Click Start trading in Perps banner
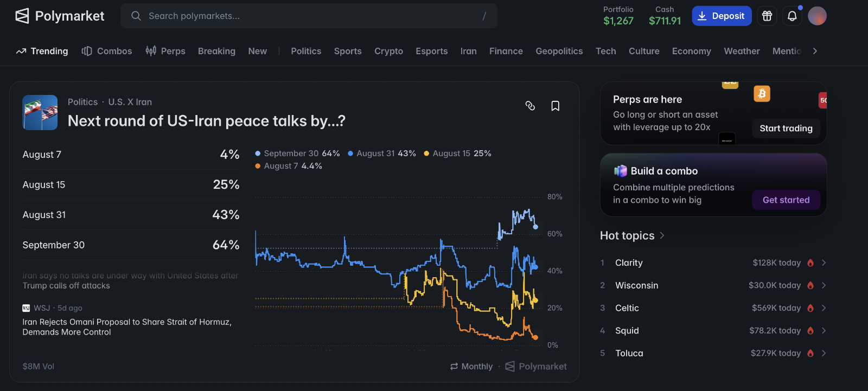 pyautogui.click(x=786, y=129)
